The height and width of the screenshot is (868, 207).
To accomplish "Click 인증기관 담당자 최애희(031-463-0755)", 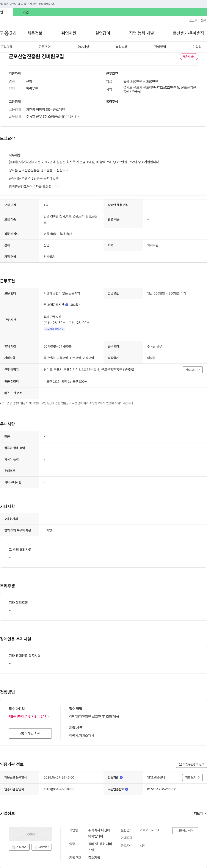I will tap(59, 790).
